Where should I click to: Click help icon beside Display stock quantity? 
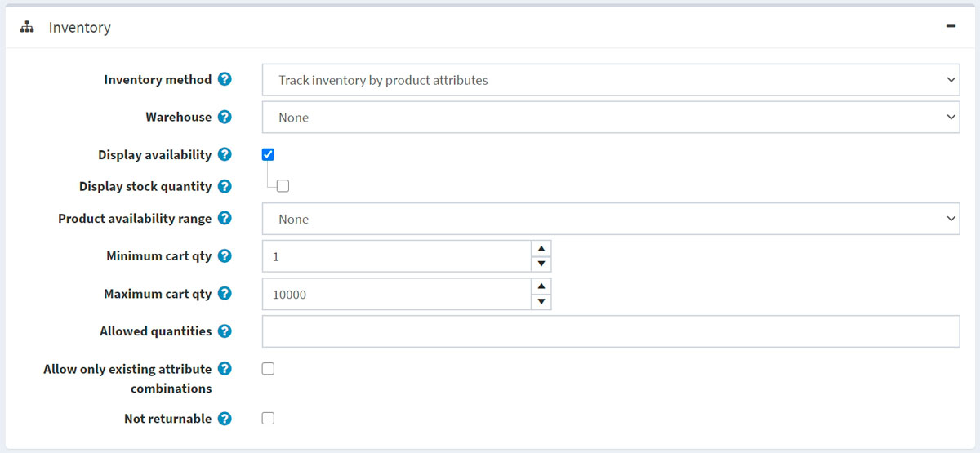pos(225,187)
